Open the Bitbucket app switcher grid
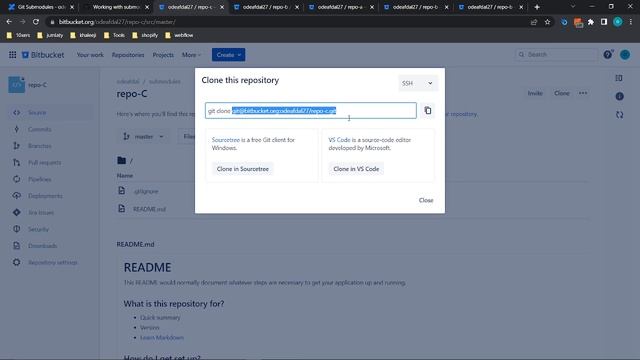This screenshot has height=360, width=640. pos(13,55)
